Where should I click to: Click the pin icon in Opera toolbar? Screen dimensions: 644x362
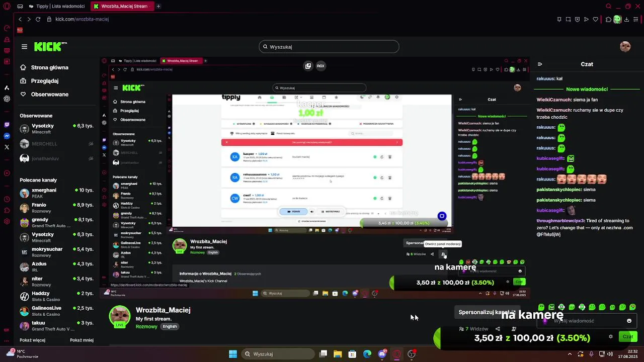point(559,19)
